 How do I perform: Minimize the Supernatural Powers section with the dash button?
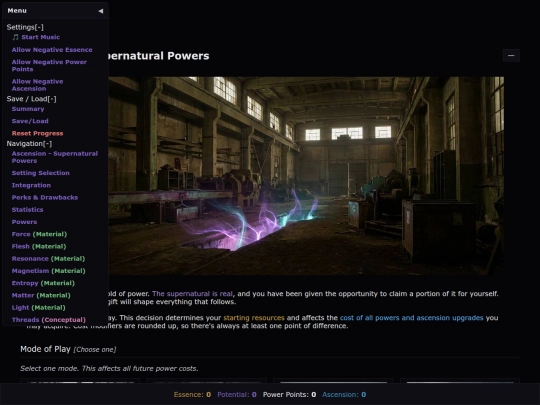pyautogui.click(x=511, y=55)
